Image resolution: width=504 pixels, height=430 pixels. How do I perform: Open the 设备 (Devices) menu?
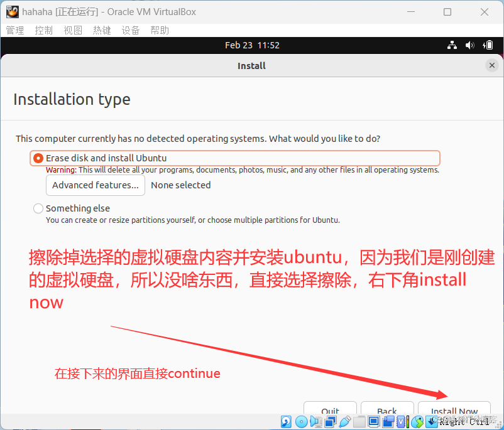pyautogui.click(x=130, y=30)
